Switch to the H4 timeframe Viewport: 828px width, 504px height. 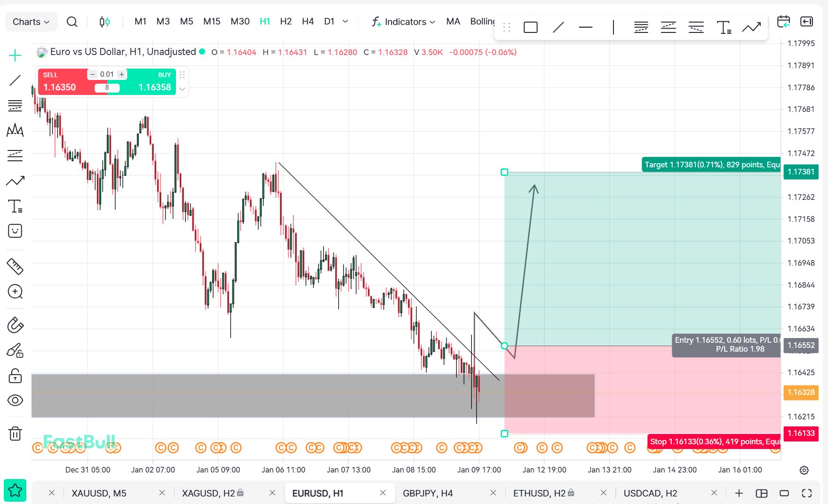pos(308,22)
